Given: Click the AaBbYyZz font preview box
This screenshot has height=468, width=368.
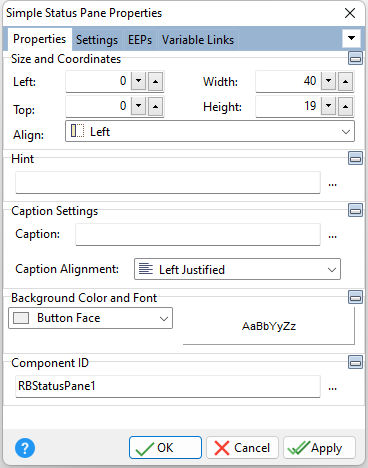Looking at the screenshot, I should click(269, 326).
